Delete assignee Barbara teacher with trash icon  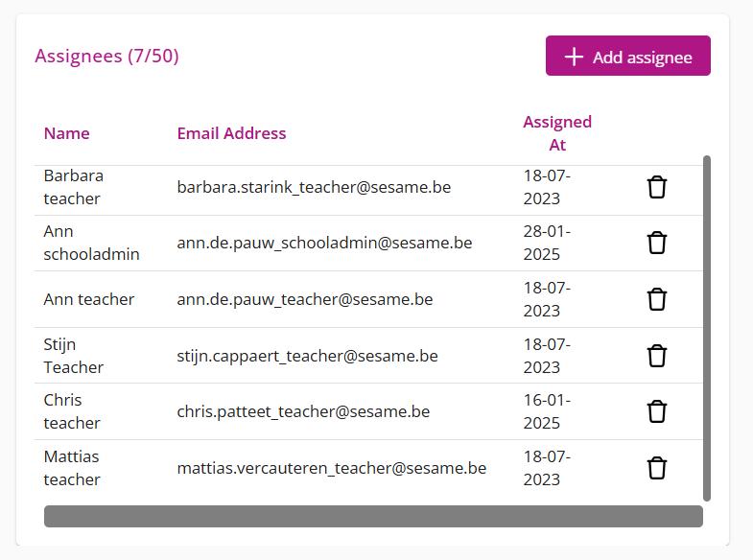656,187
